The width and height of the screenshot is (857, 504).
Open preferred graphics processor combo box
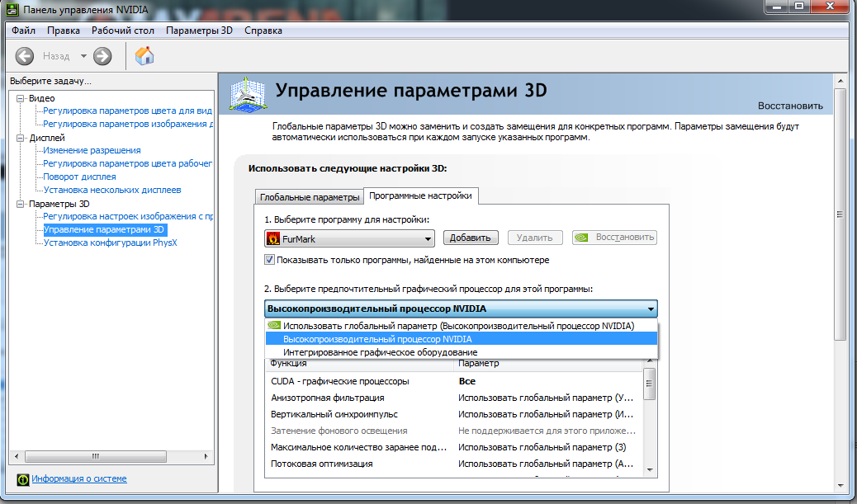point(461,309)
